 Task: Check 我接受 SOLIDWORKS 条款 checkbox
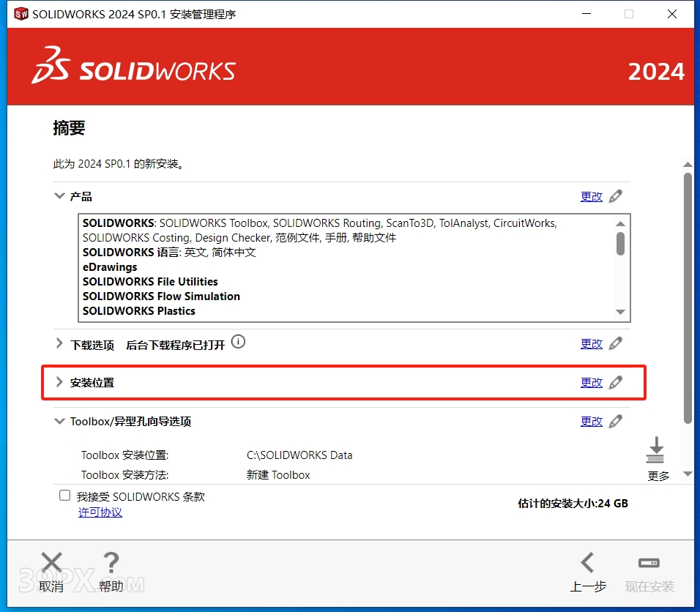(65, 496)
